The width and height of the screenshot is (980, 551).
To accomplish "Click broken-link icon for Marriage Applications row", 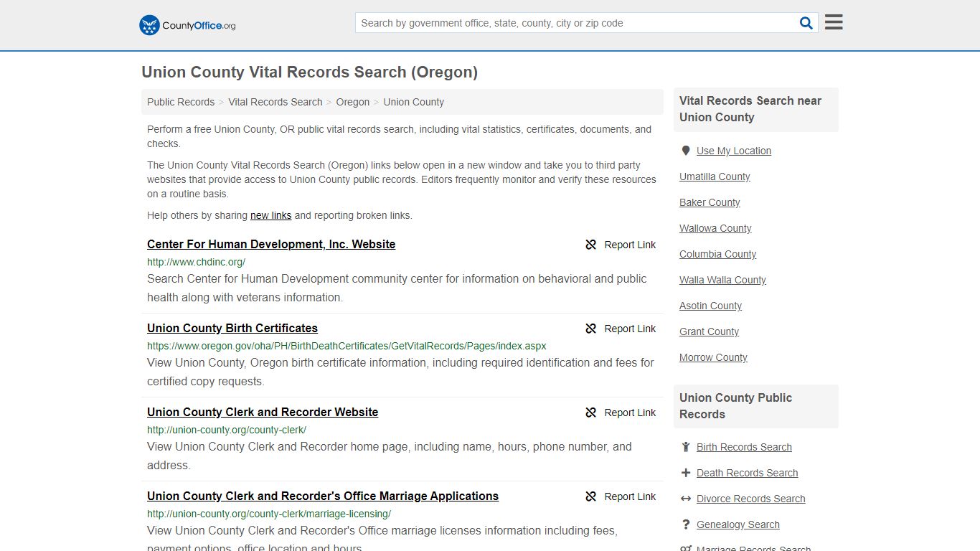I will pos(591,496).
